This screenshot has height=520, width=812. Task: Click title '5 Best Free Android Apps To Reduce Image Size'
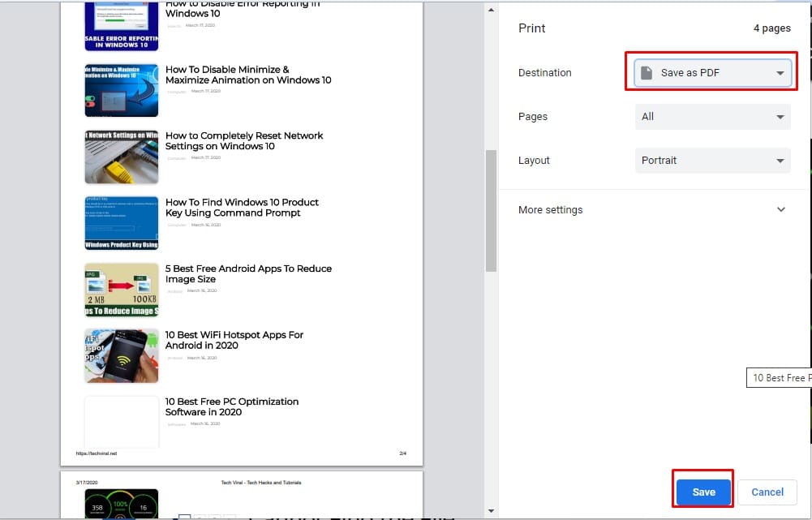[248, 273]
